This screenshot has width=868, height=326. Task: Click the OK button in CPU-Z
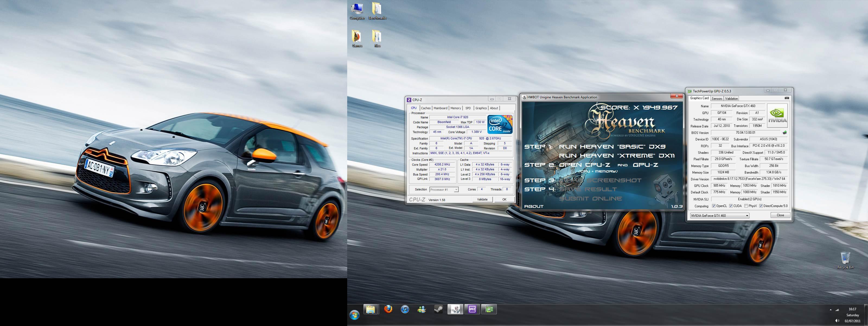coord(504,199)
